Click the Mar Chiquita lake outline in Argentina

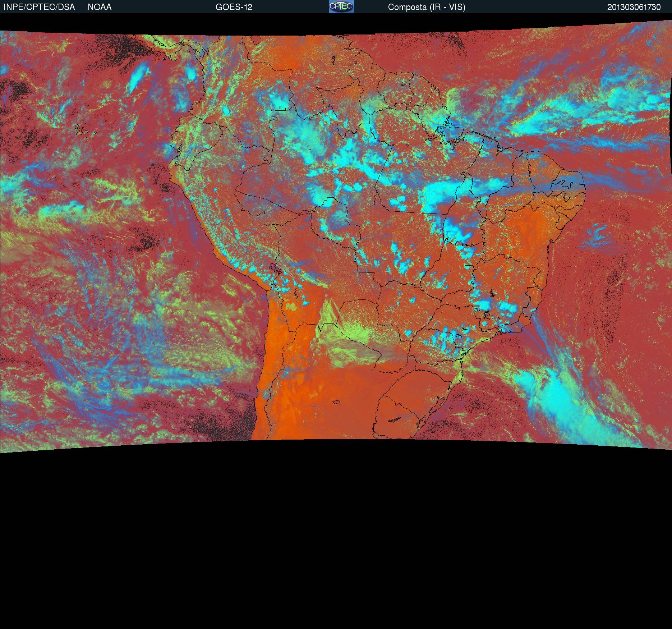pos(336,402)
